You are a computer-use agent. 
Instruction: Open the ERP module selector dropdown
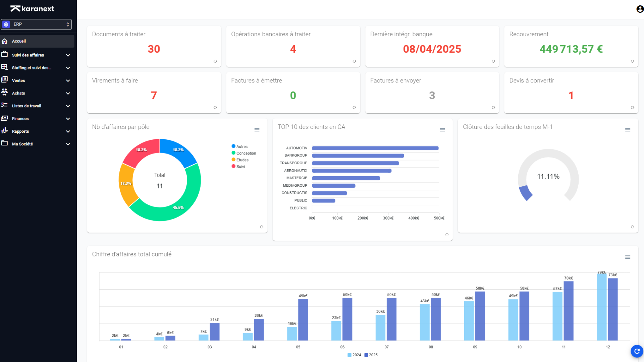click(x=36, y=24)
